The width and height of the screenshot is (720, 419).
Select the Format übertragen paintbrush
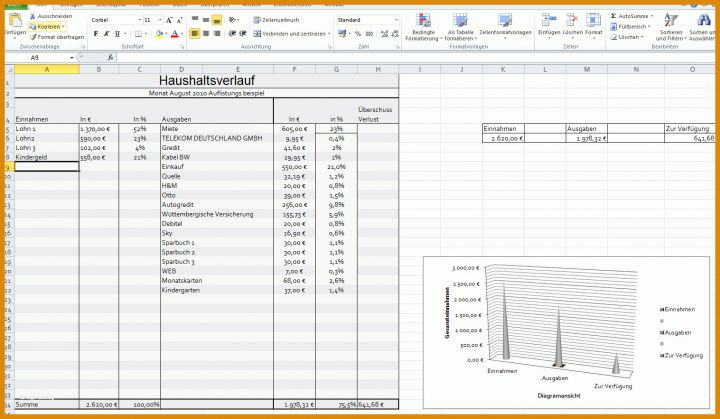(x=56, y=37)
